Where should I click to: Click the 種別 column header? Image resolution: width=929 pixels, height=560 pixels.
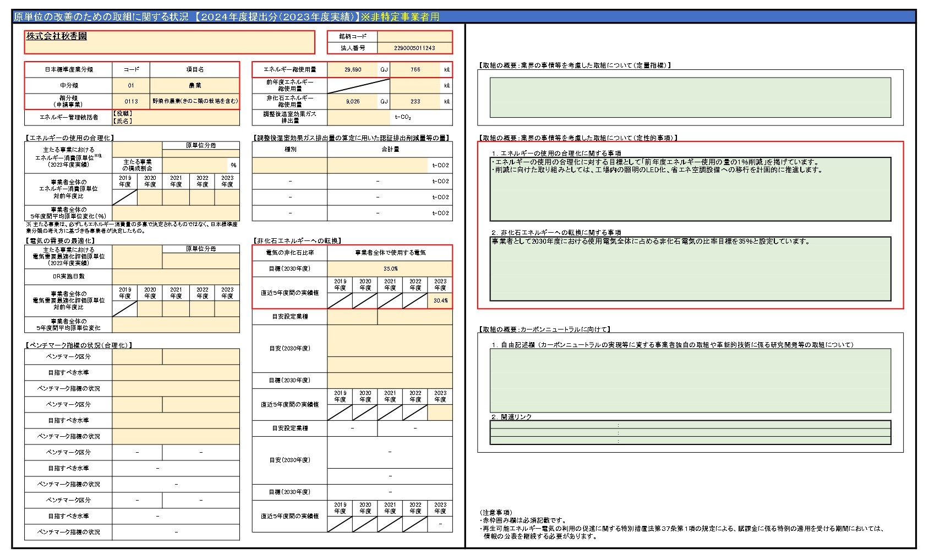(289, 149)
